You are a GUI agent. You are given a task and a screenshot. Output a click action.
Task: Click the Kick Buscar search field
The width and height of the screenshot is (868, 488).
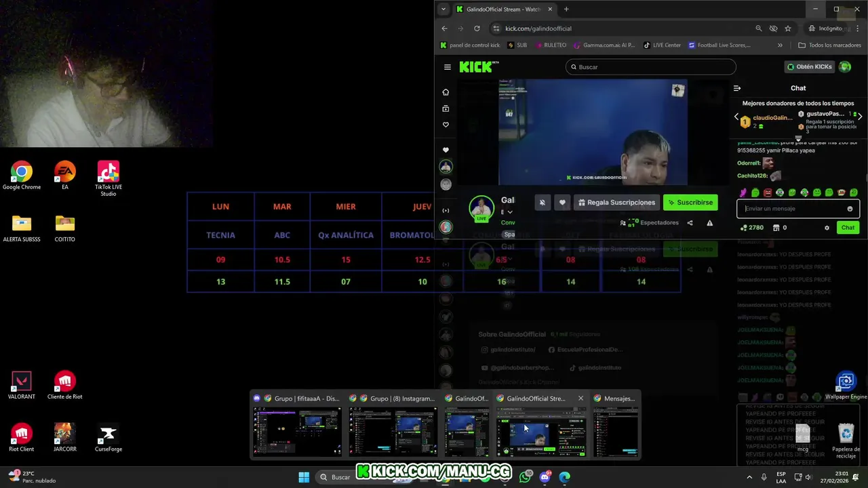(650, 67)
